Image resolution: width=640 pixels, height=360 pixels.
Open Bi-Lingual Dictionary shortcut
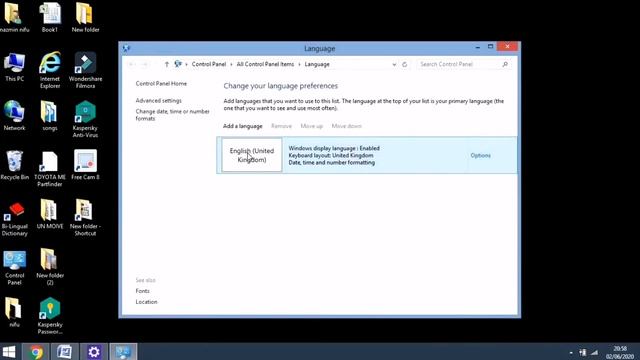pyautogui.click(x=14, y=218)
